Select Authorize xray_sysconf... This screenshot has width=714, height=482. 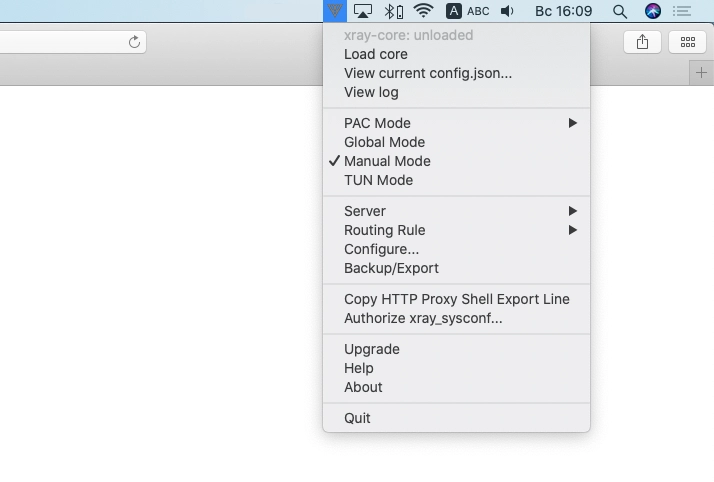click(456, 319)
